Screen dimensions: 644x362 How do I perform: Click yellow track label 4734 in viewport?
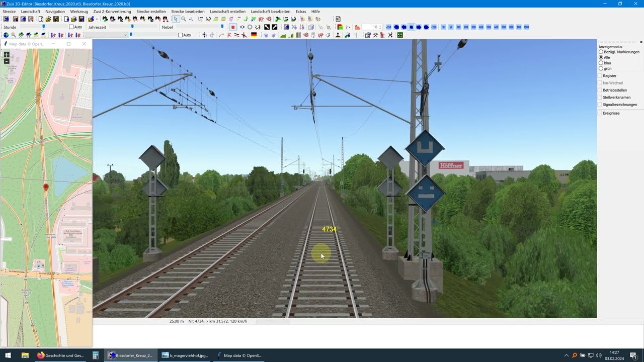click(x=329, y=229)
